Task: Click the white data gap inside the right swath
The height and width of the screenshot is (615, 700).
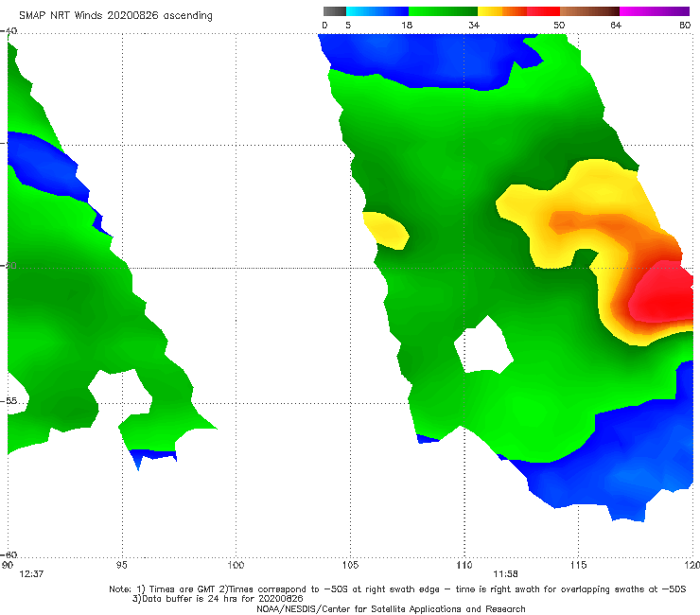Action: click(484, 344)
